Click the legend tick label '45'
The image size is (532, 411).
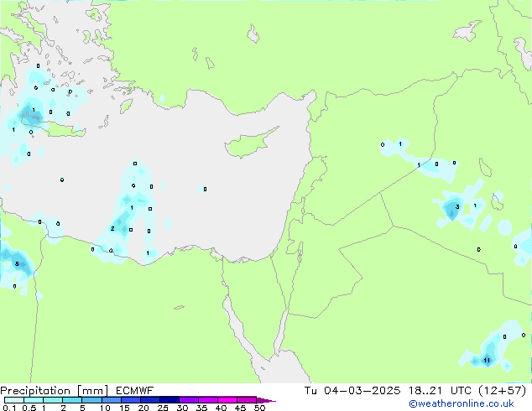(x=240, y=408)
